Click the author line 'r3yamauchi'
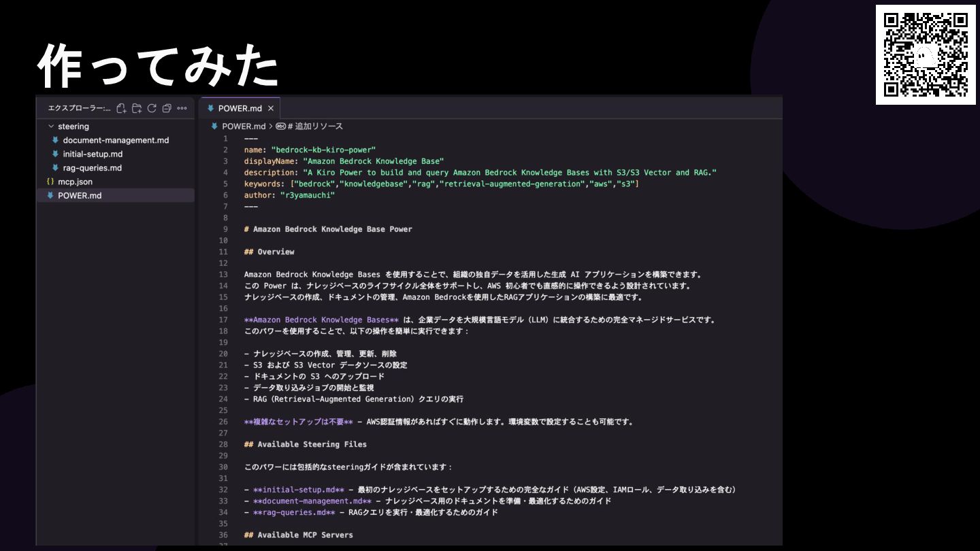Screen dimensions: 980x551 (289, 195)
